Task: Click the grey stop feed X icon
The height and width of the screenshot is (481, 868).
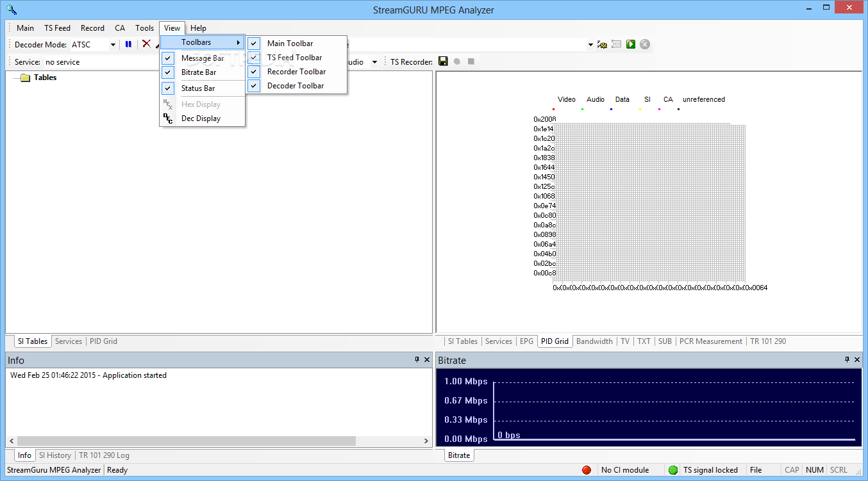Action: tap(645, 44)
